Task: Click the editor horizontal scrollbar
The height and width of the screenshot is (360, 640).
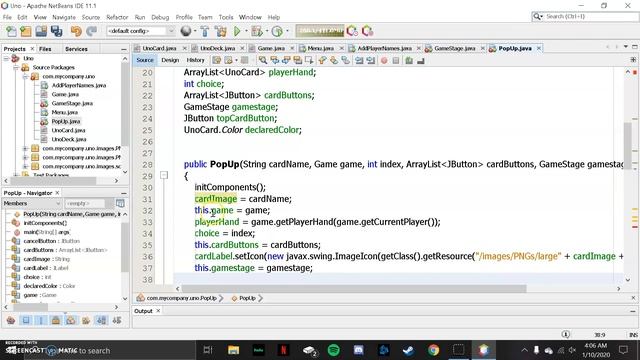Action: tap(354, 289)
